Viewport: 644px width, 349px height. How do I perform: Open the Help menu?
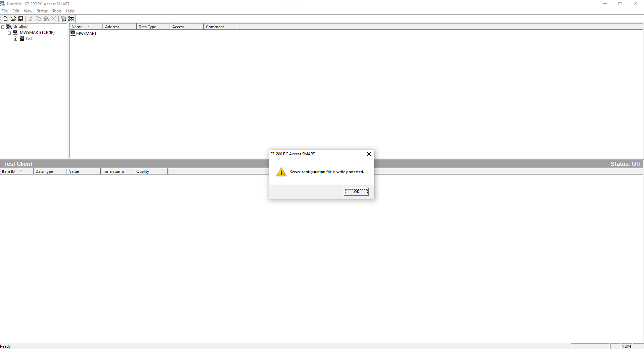coord(70,11)
